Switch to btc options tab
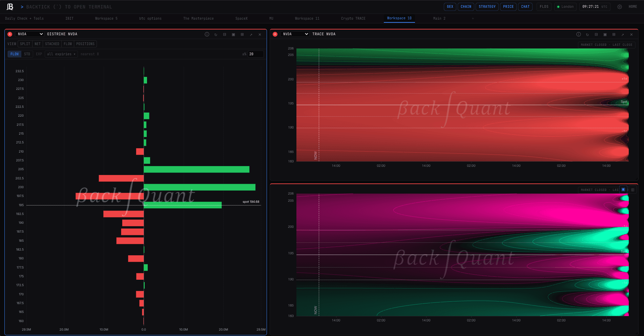Screen dimensions: 644x336 coord(150,19)
